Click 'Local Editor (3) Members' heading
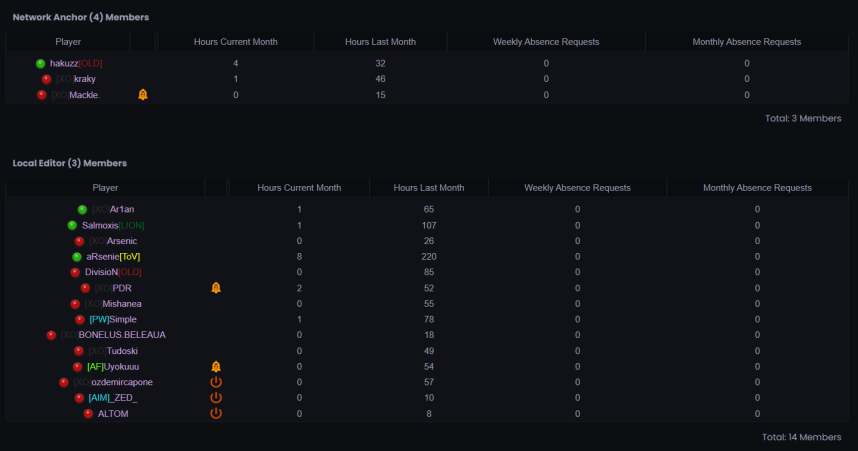Viewport: 858px width, 451px height. 69,163
